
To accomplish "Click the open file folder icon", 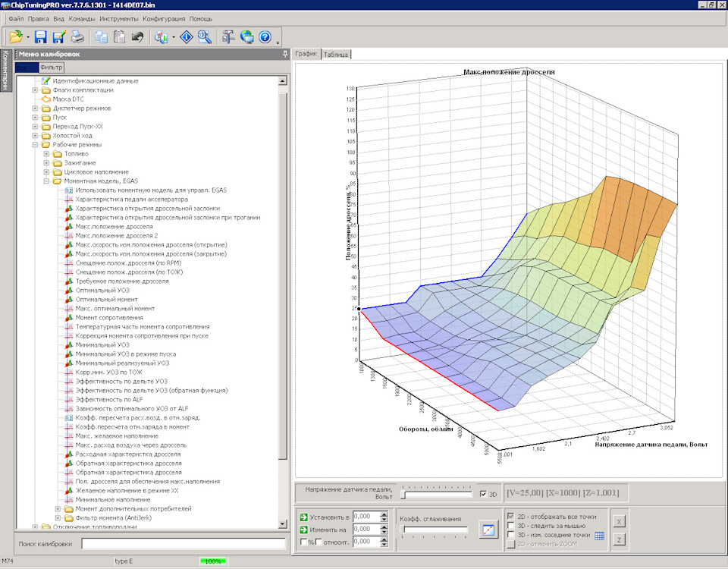I will coord(16,36).
